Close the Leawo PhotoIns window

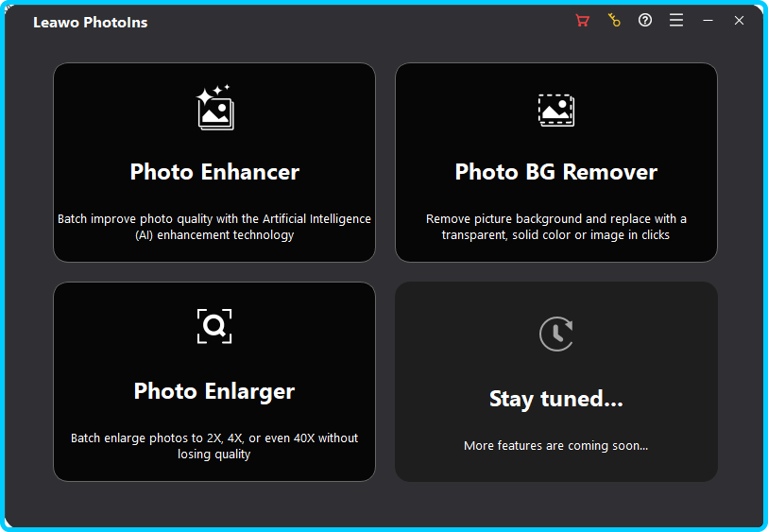point(739,21)
